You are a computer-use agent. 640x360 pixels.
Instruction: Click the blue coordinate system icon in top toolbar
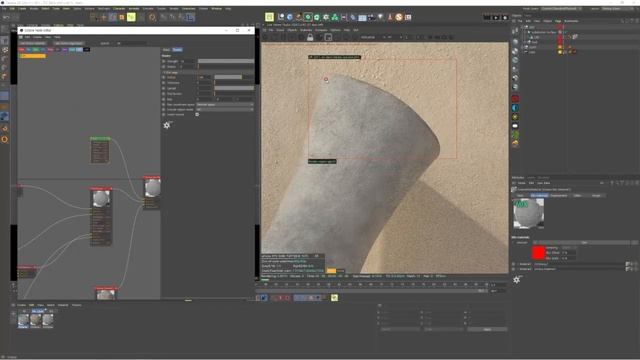190,17
